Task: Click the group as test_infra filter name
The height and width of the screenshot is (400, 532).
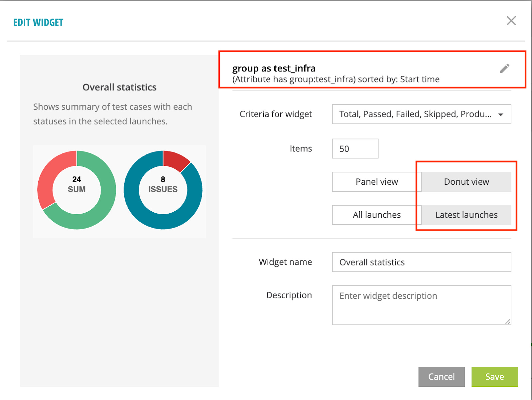Action: pos(274,68)
